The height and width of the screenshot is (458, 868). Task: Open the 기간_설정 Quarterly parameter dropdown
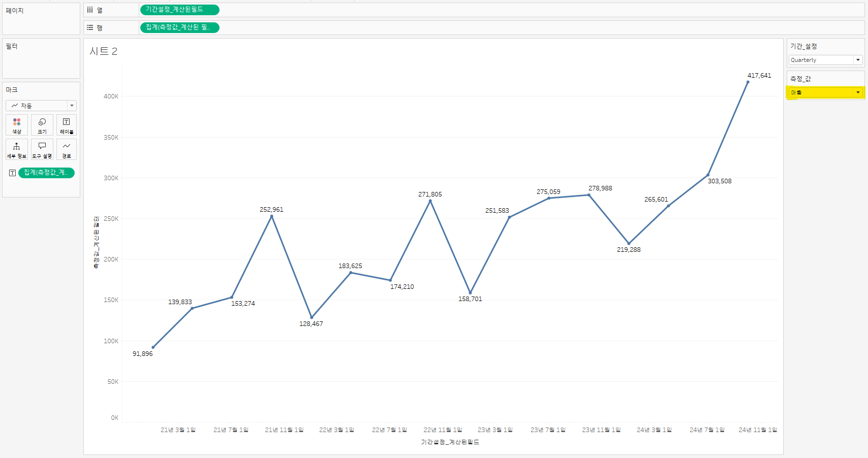pos(826,60)
